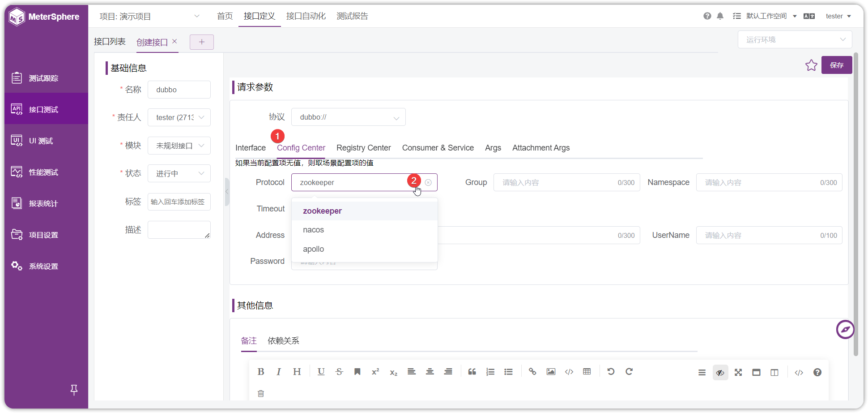
Task: Open the 状态 进行中 dropdown
Action: coord(179,173)
